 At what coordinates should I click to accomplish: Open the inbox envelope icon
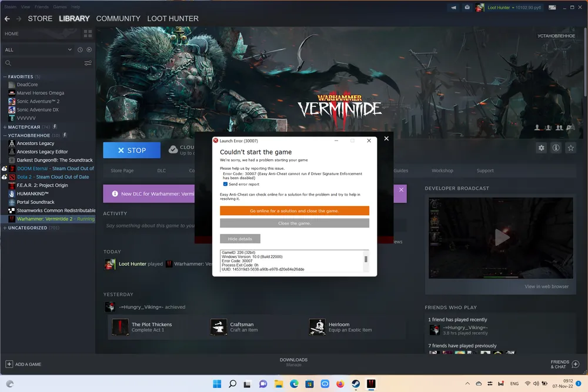pyautogui.click(x=467, y=8)
